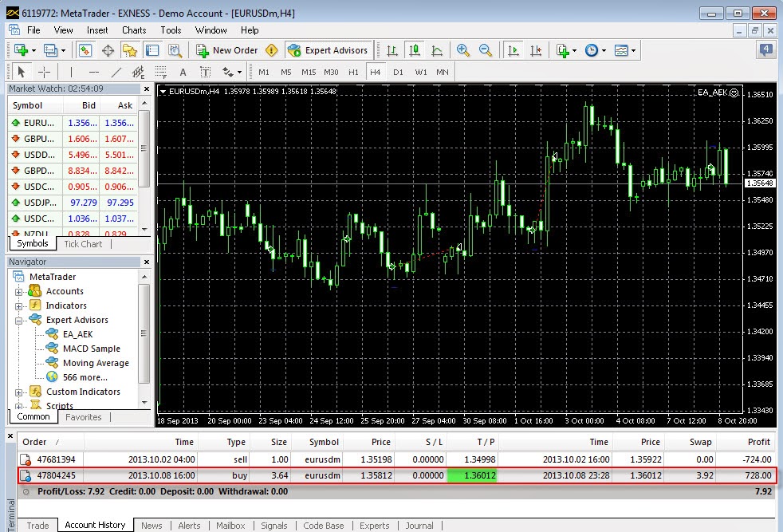Toggle the Terminal window icon
The image size is (783, 532).
coord(151,50)
